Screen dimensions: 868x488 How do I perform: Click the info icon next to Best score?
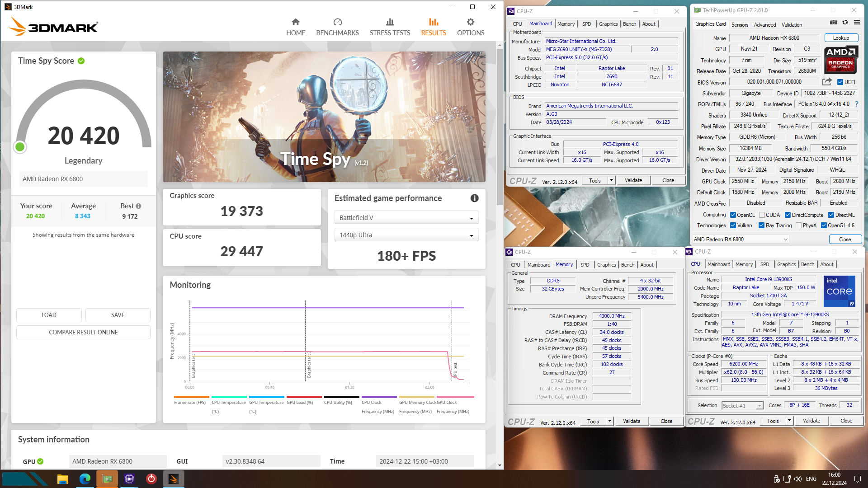[139, 206]
